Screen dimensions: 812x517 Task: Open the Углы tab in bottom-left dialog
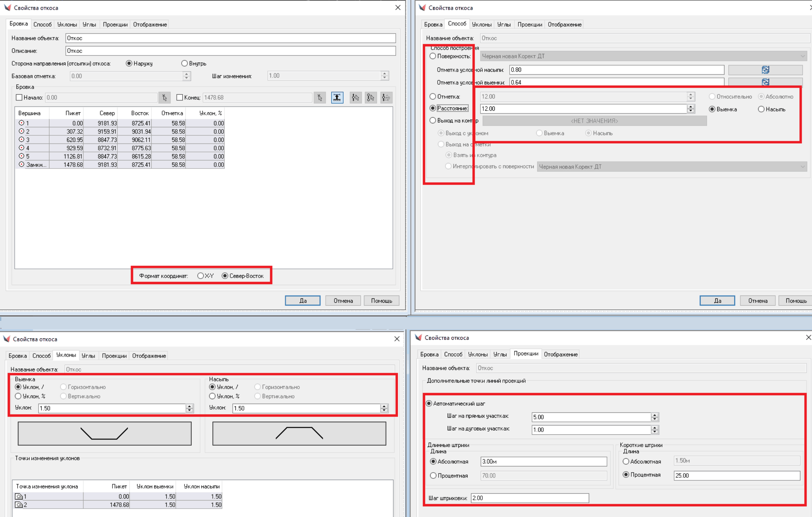pyautogui.click(x=88, y=356)
